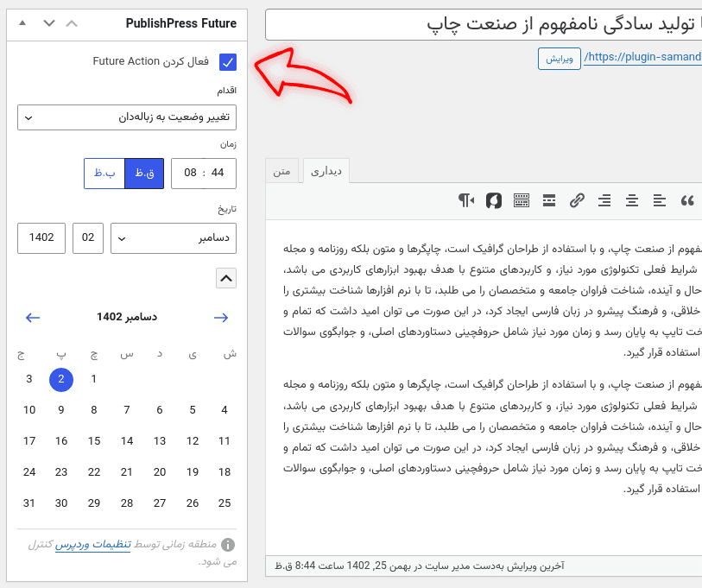This screenshot has width=702, height=588.
Task: Click the 'PublishPress Future' panel title
Action: (x=180, y=23)
